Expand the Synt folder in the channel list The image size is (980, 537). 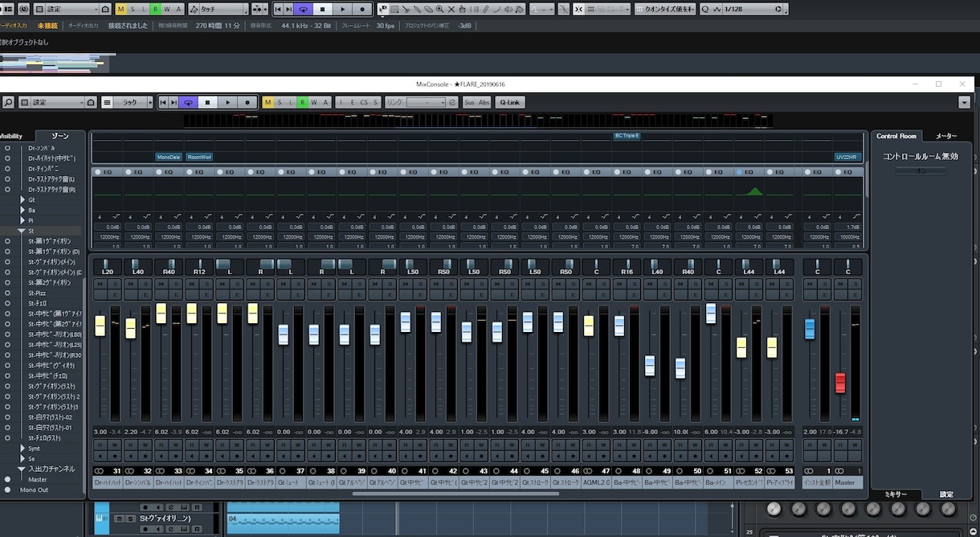coord(22,449)
